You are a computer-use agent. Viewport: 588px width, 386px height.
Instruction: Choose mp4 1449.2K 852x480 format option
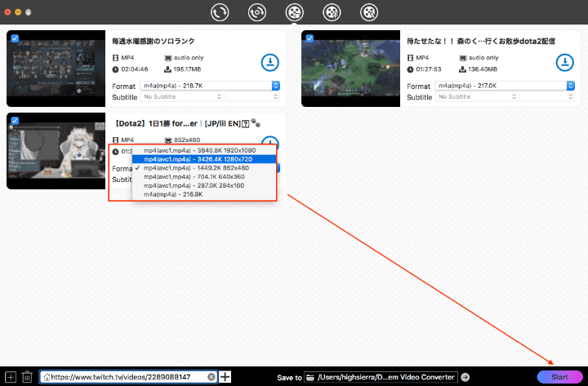(x=204, y=168)
